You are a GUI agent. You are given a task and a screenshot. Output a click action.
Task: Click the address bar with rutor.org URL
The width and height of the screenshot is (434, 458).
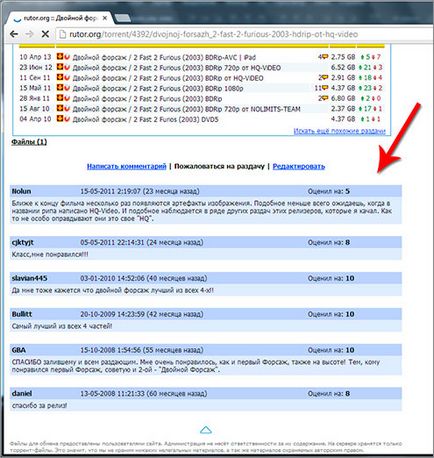click(213, 34)
